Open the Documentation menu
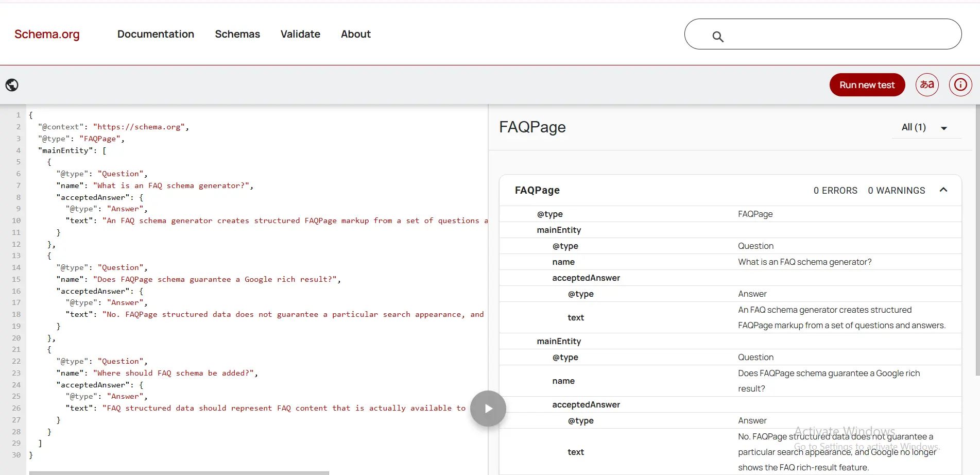The height and width of the screenshot is (475, 980). (x=156, y=34)
